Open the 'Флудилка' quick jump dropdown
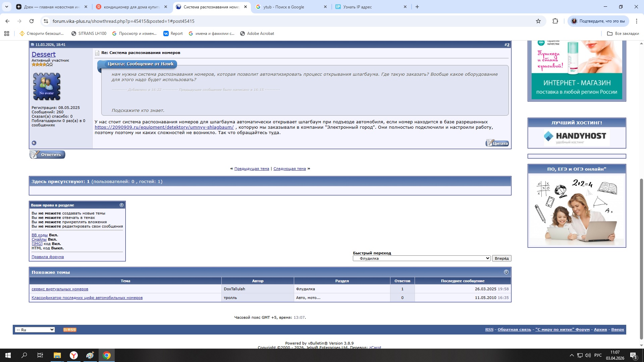 point(422,258)
